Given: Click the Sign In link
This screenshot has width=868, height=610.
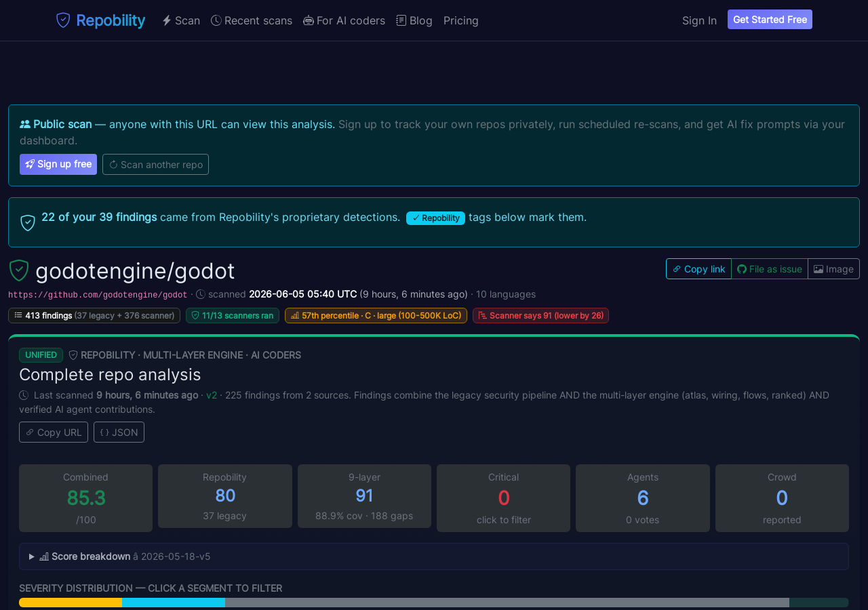Looking at the screenshot, I should tap(699, 20).
